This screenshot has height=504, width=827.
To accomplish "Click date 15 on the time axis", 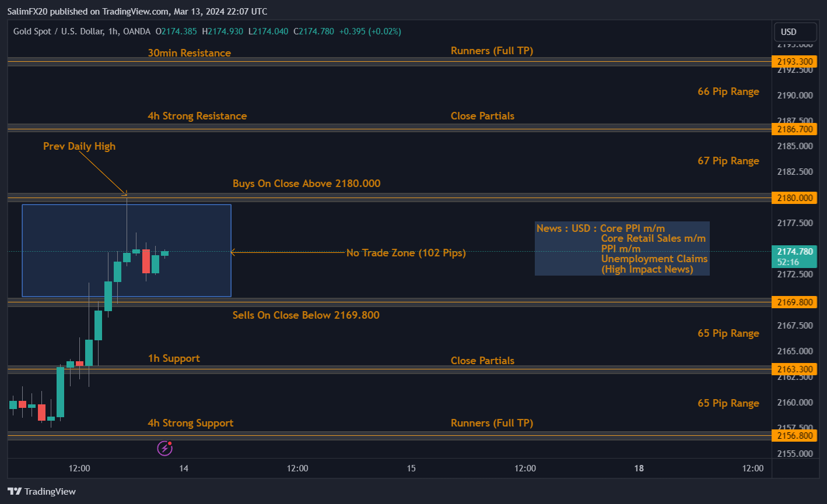I will click(x=411, y=468).
